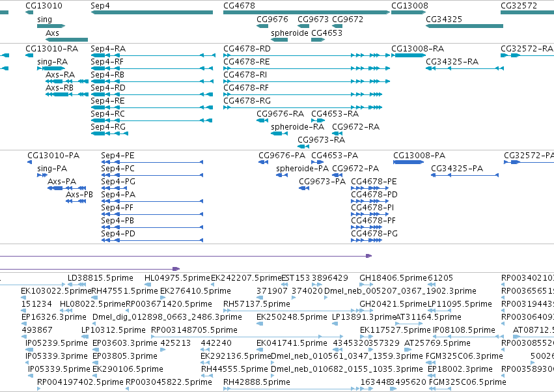
Task: Select the CG9673 gene label
Action: coord(313,20)
